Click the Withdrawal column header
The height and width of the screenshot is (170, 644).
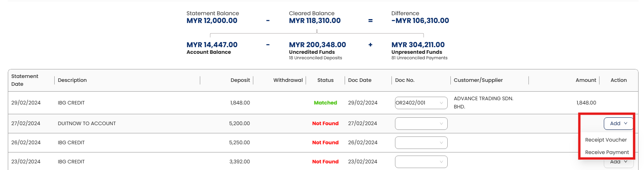288,80
